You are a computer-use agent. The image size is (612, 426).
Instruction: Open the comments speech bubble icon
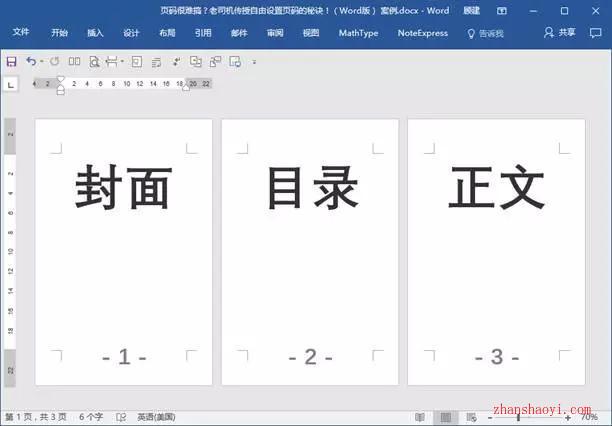(x=596, y=33)
